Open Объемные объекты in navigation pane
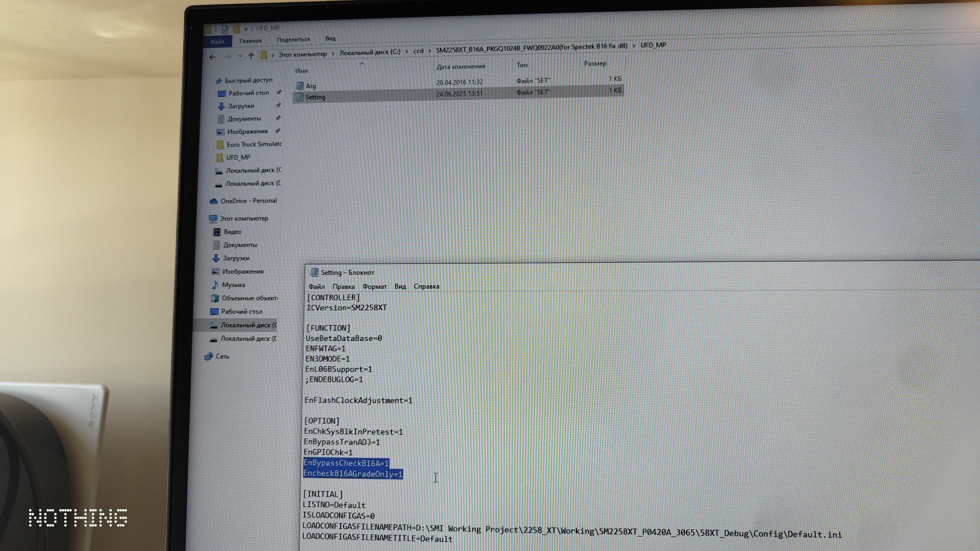 coord(249,298)
